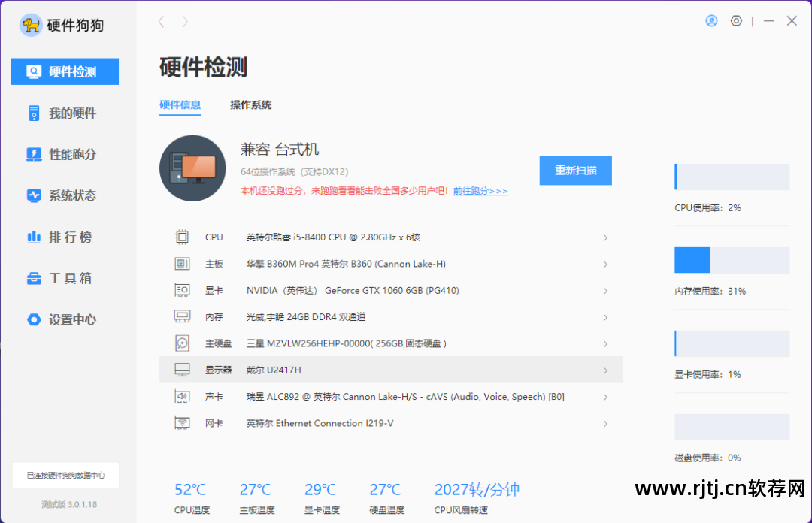Open 性能跑分 in sidebar menu
The width and height of the screenshot is (812, 523).
72,154
